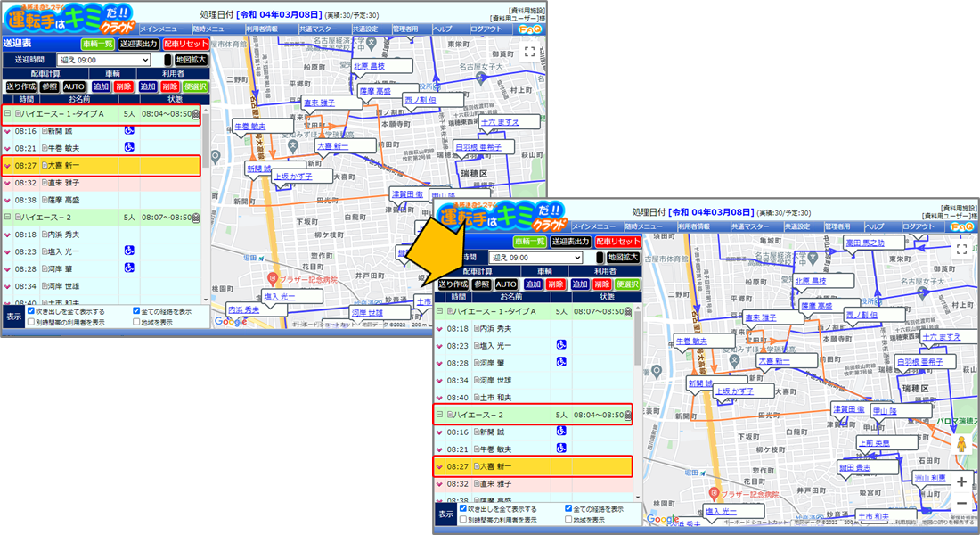Click wheelchair icon for 塩入 光一 in left window
The height and width of the screenshot is (535, 980).
(x=129, y=251)
